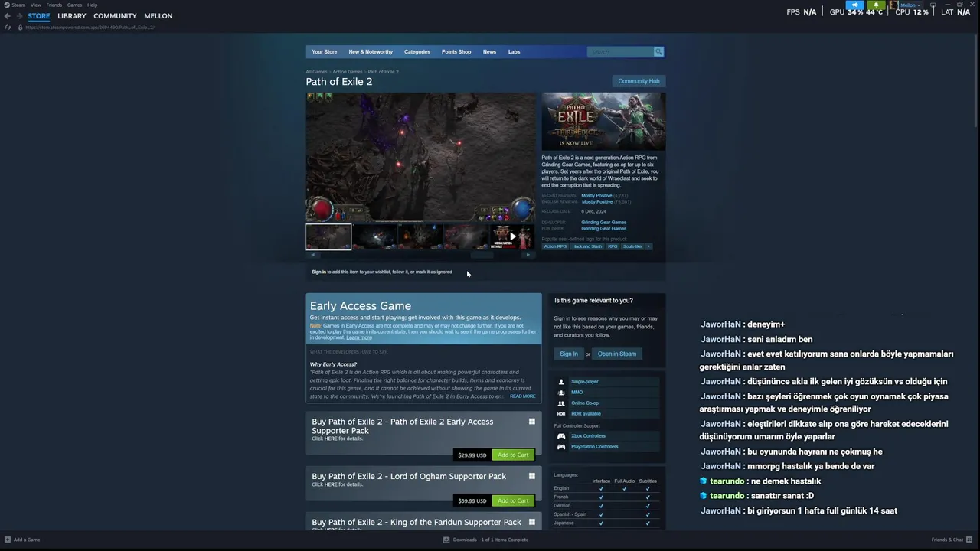Add the $59.99 Lord of Ogham pack to cart
The width and height of the screenshot is (980, 551).
[x=513, y=500]
